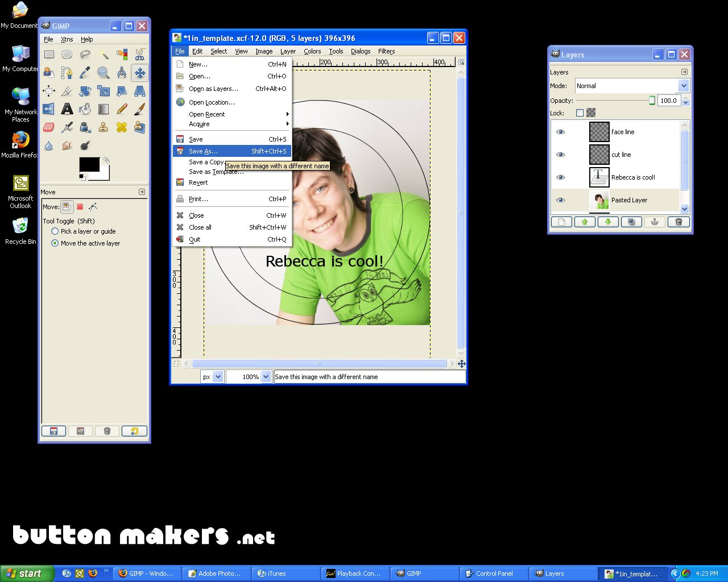Toggle visibility of Pasted Layer
Image resolution: width=728 pixels, height=582 pixels.
click(x=561, y=200)
